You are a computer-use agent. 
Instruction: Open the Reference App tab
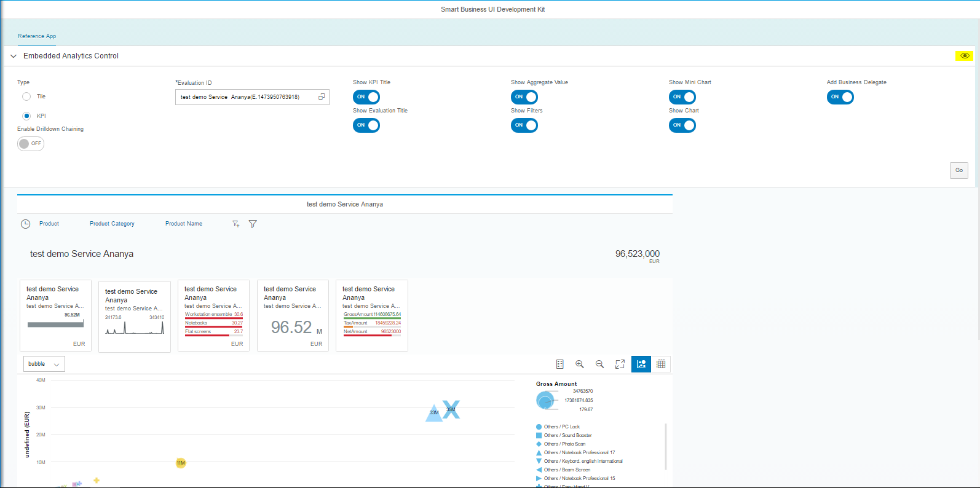(x=37, y=36)
